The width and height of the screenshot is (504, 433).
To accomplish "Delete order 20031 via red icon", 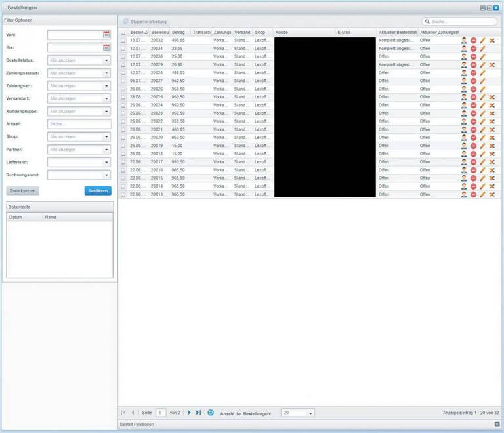I will point(473,49).
